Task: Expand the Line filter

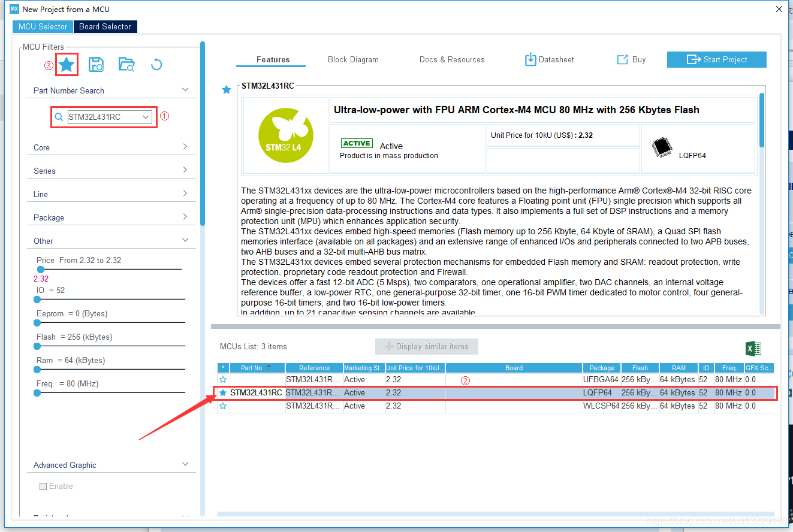Action: pos(185,194)
